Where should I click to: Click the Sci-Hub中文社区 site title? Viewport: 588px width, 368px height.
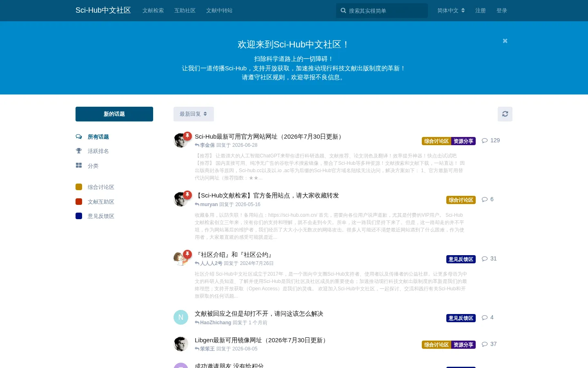pos(103,10)
